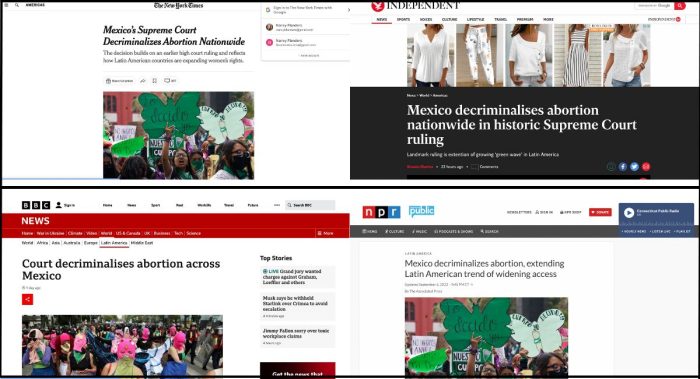Open the three-dots more menu on BBC header

[277, 205]
